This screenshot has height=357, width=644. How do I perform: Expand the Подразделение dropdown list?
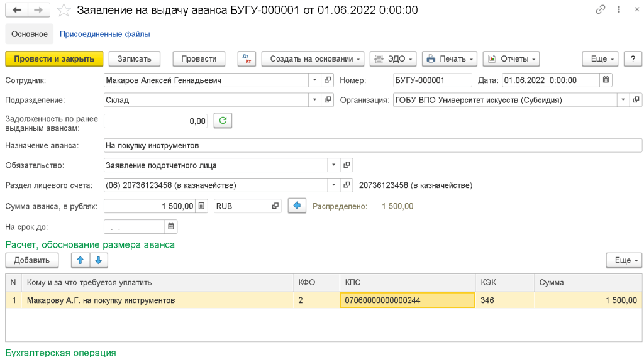point(314,100)
